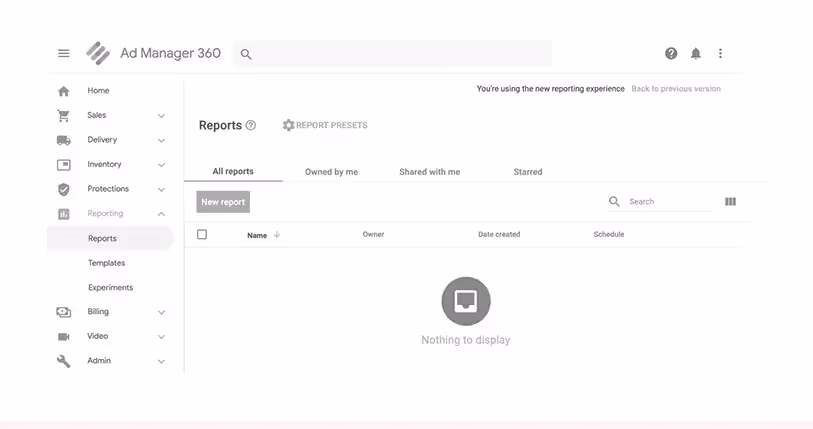
Task: Click the Admin wrench icon
Action: (63, 361)
